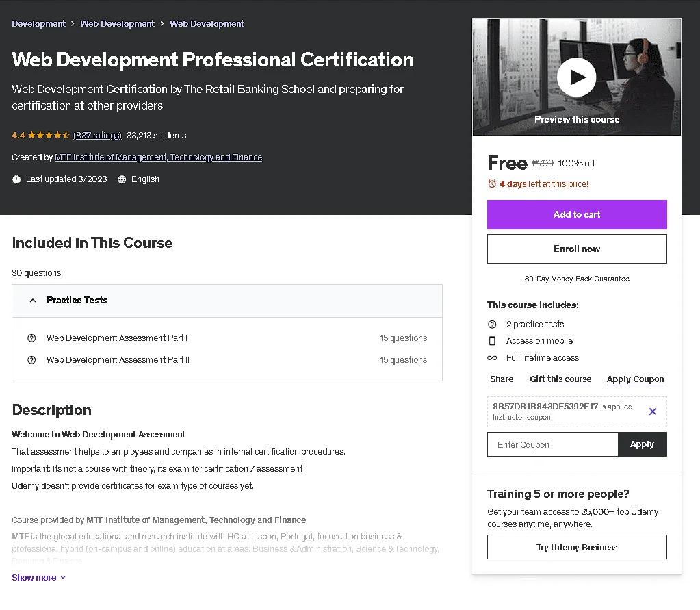
Task: Play the course preview video
Action: [x=576, y=77]
